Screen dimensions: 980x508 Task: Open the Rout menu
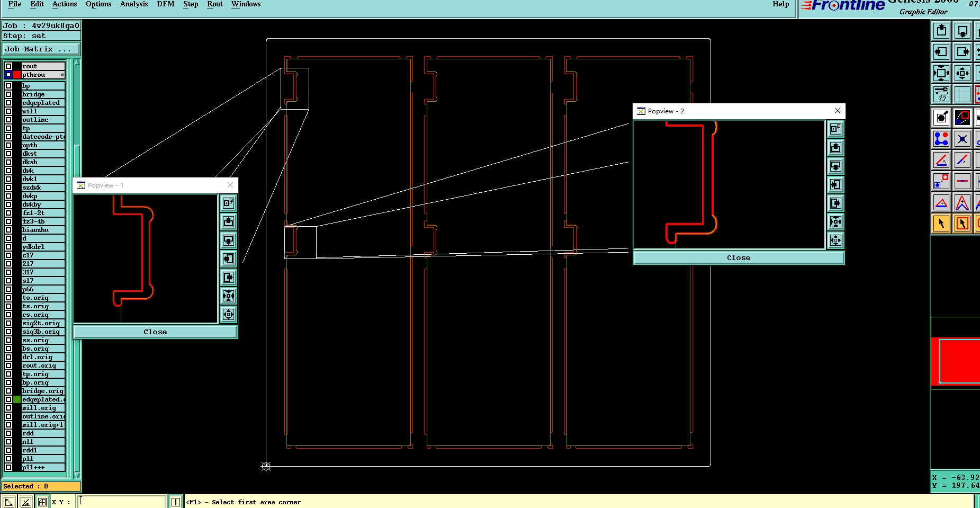pyautogui.click(x=215, y=4)
